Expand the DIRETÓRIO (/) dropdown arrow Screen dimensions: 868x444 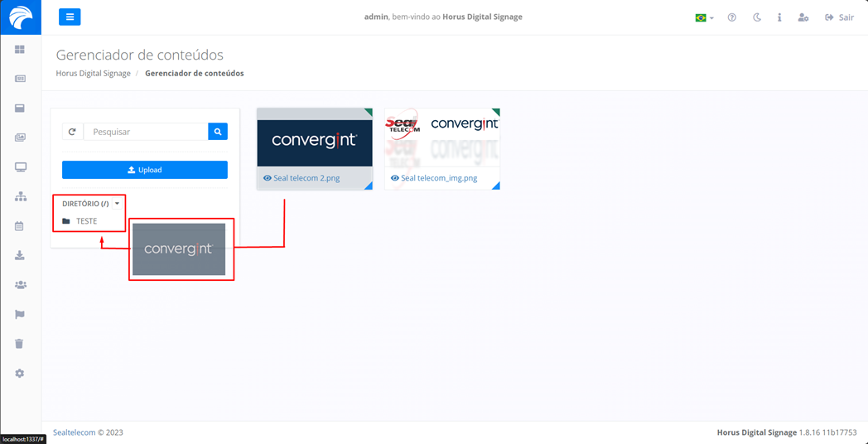pos(117,204)
